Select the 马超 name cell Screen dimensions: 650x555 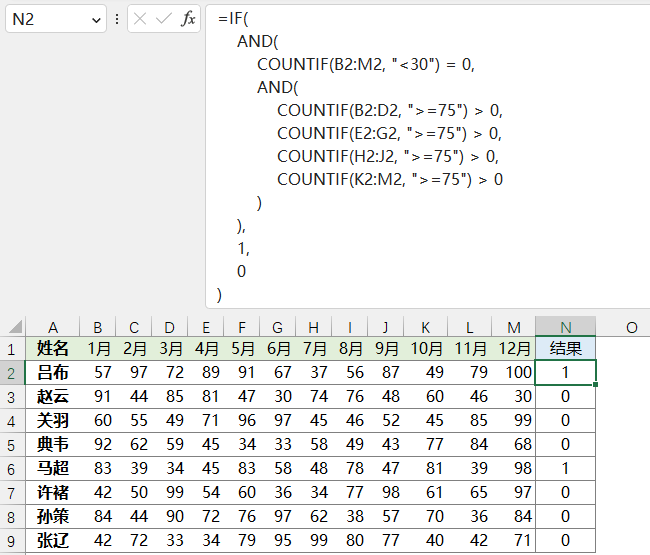(x=53, y=469)
